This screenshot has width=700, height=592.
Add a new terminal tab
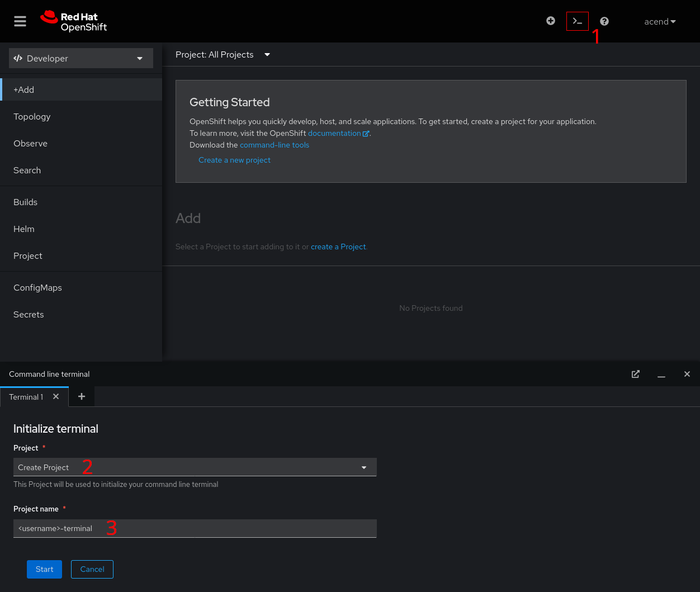[82, 396]
